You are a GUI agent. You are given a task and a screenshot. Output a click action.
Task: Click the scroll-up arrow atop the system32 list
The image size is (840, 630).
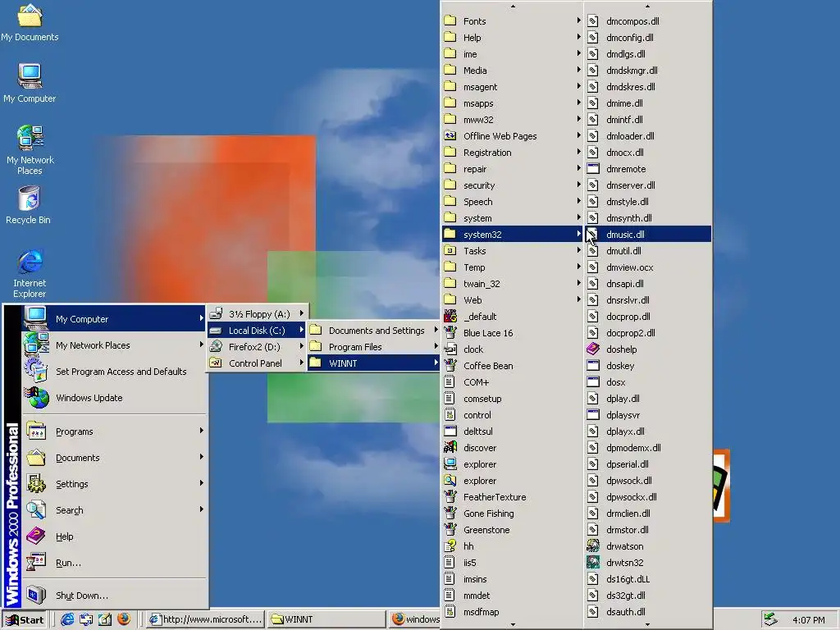tap(648, 7)
